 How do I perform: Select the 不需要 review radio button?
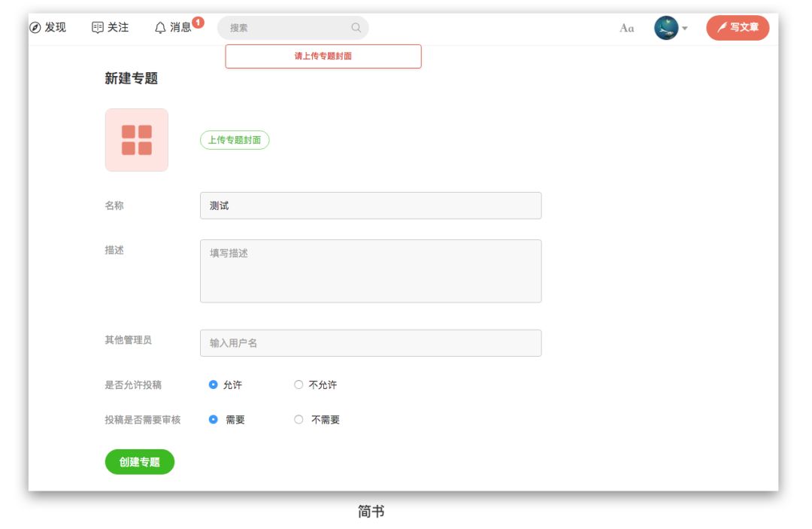tap(298, 419)
